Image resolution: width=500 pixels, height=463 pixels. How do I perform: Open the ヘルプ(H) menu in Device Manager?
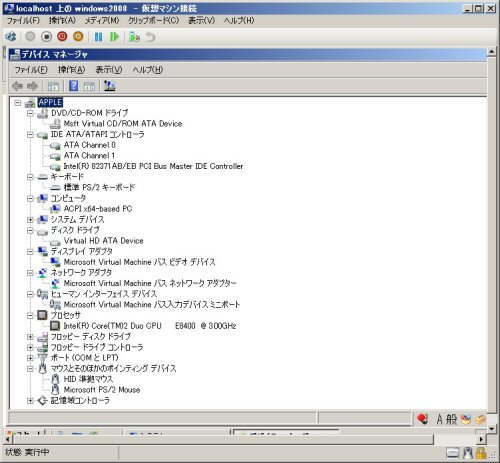click(148, 70)
